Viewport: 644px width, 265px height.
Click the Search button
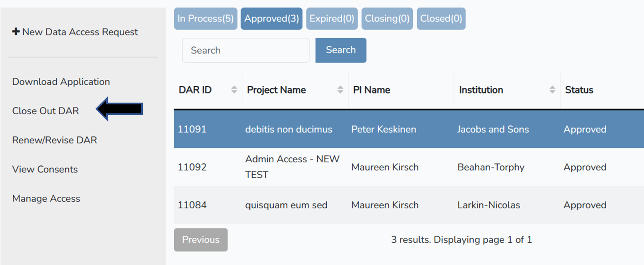(340, 50)
